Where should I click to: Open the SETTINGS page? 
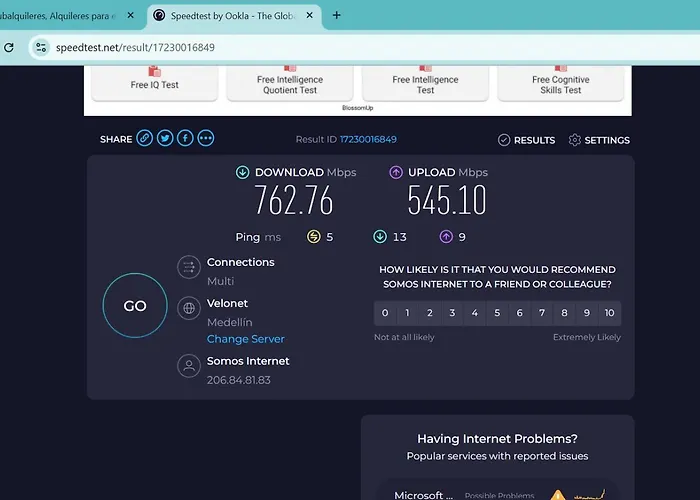pos(599,140)
